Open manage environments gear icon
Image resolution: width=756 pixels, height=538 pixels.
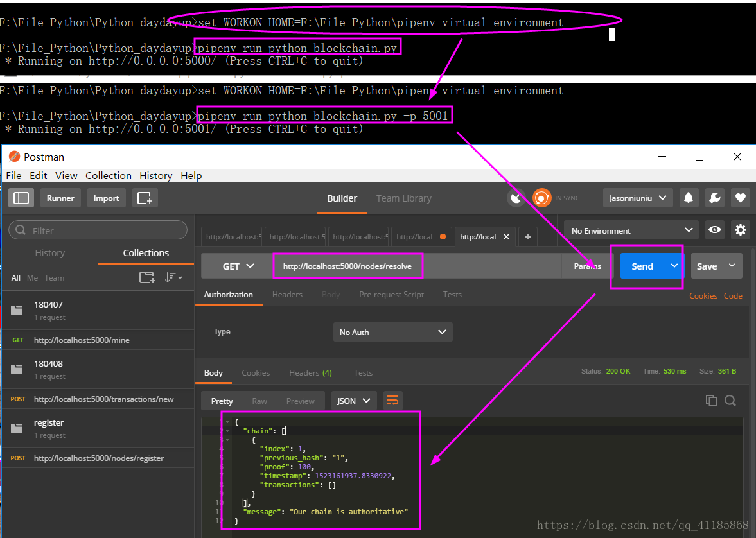[741, 230]
